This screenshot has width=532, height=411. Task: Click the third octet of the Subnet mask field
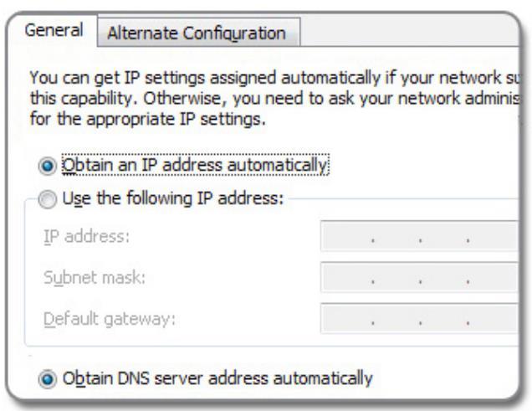[x=444, y=277]
